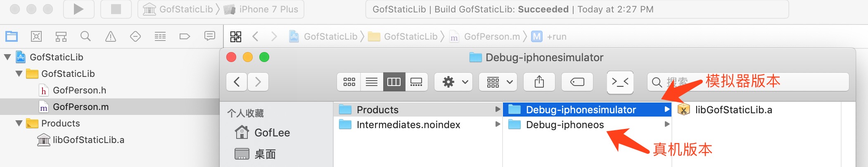Screen dimensions: 868x167
Task: Click the Run (play) button
Action: [78, 9]
